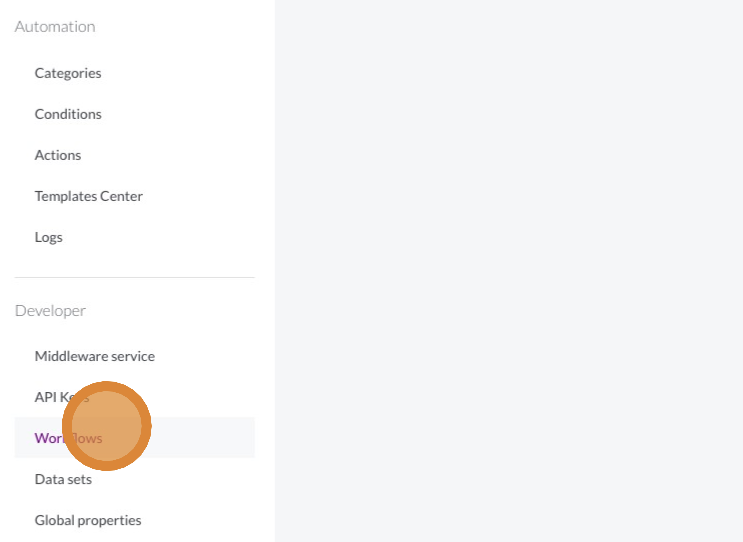The width and height of the screenshot is (743, 542).
Task: Open Middleware service settings
Action: tap(95, 356)
